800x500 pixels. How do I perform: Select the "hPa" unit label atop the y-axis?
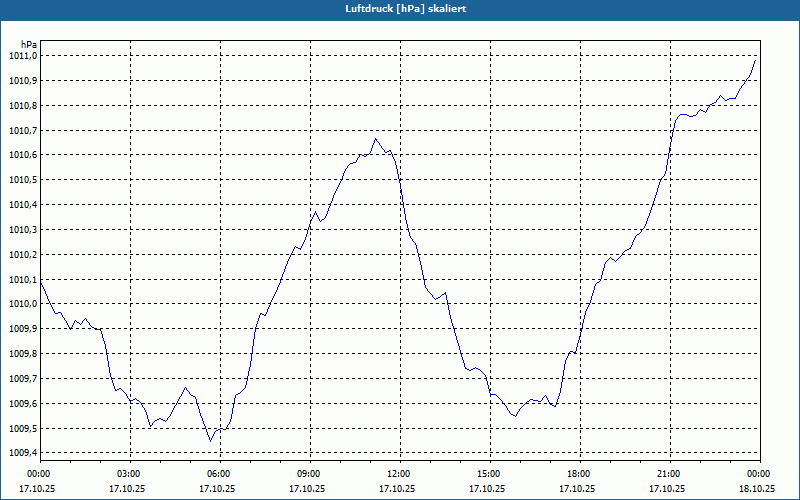tap(29, 44)
